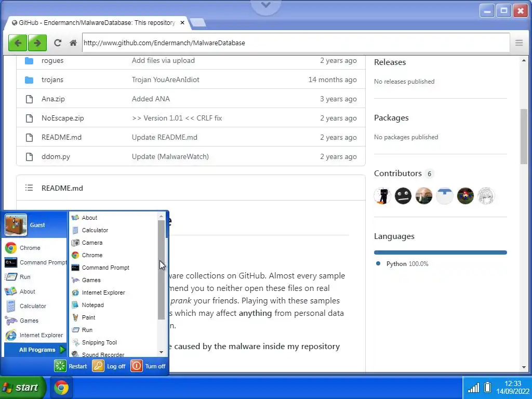Viewport: 532px width, 399px height.
Task: Select Notepad in the All Programs list
Action: [88, 305]
